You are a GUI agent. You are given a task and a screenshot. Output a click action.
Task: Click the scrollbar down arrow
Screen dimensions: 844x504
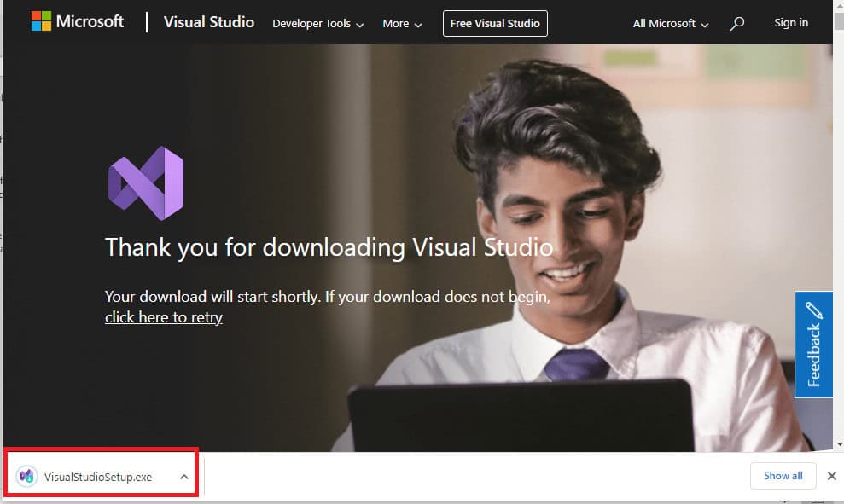(x=839, y=445)
